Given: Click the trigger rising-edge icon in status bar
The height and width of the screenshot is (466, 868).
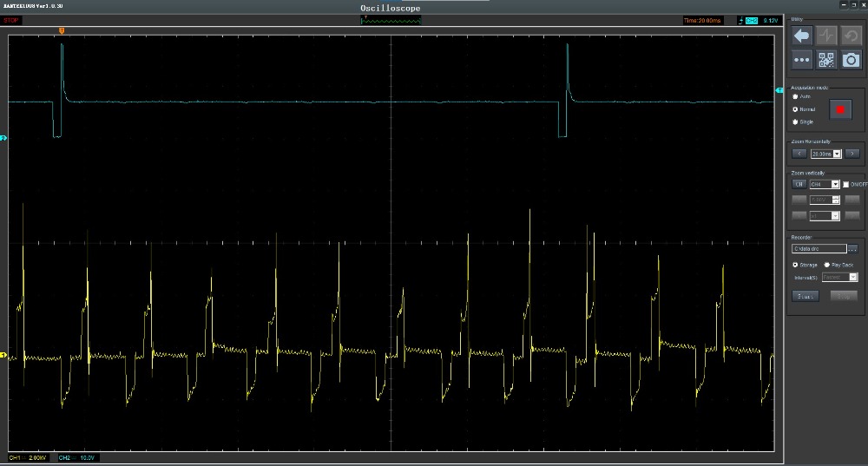Looking at the screenshot, I should (x=740, y=21).
